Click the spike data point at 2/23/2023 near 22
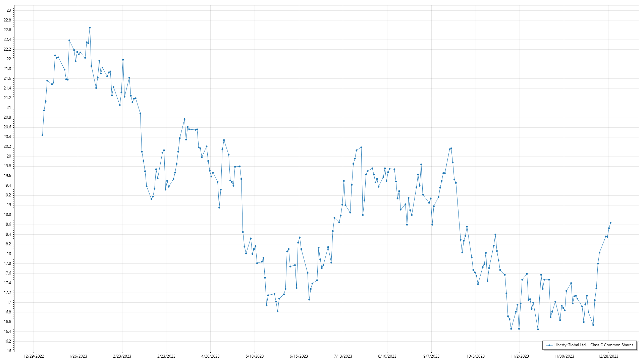This screenshot has width=644, height=362. tap(123, 60)
